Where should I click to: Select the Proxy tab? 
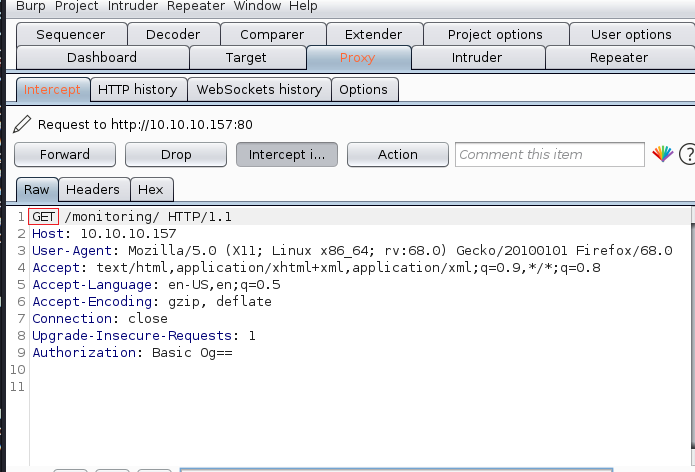tap(358, 58)
